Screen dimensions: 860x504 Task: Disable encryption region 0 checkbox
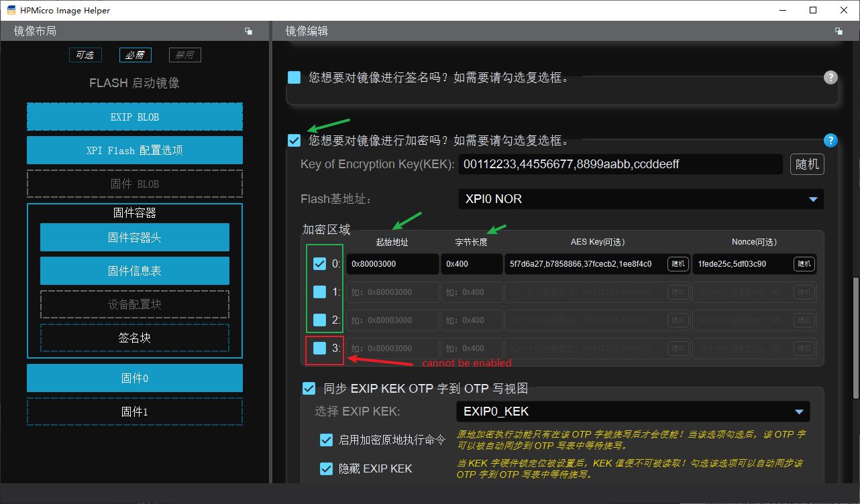click(x=319, y=264)
